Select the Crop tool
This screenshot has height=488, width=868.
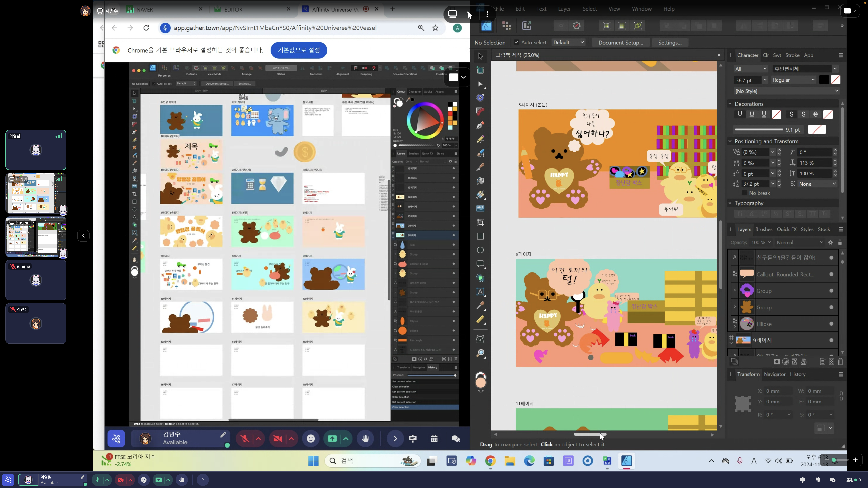pyautogui.click(x=480, y=222)
